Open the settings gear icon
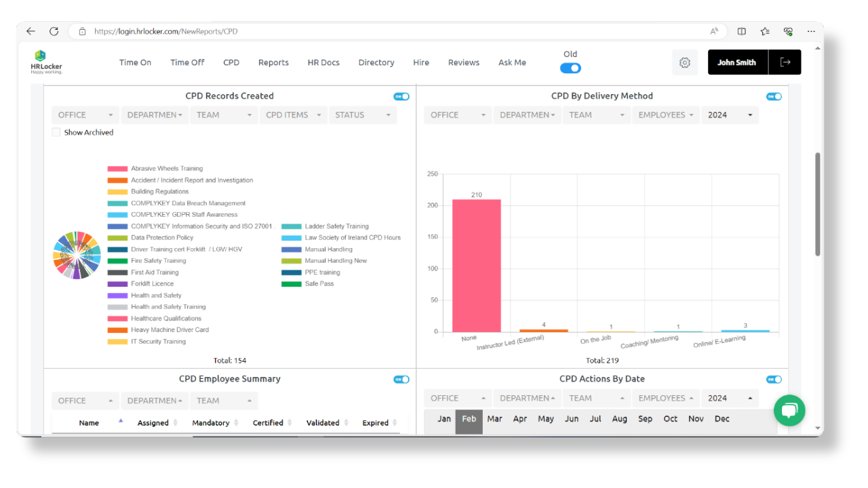 [x=684, y=62]
